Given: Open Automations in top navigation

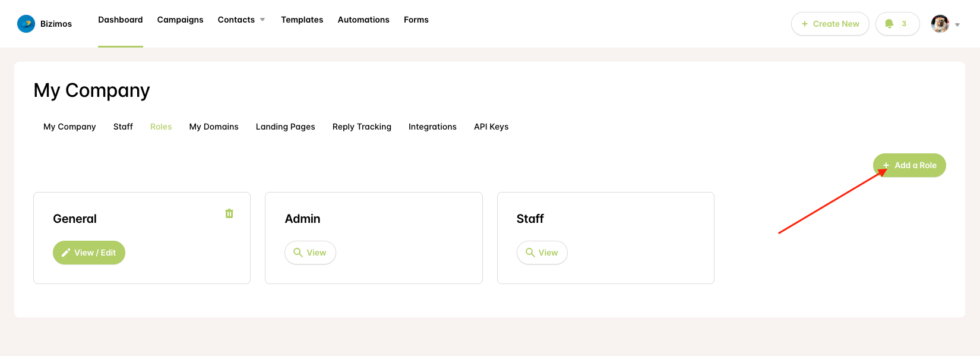Looking at the screenshot, I should 363,20.
